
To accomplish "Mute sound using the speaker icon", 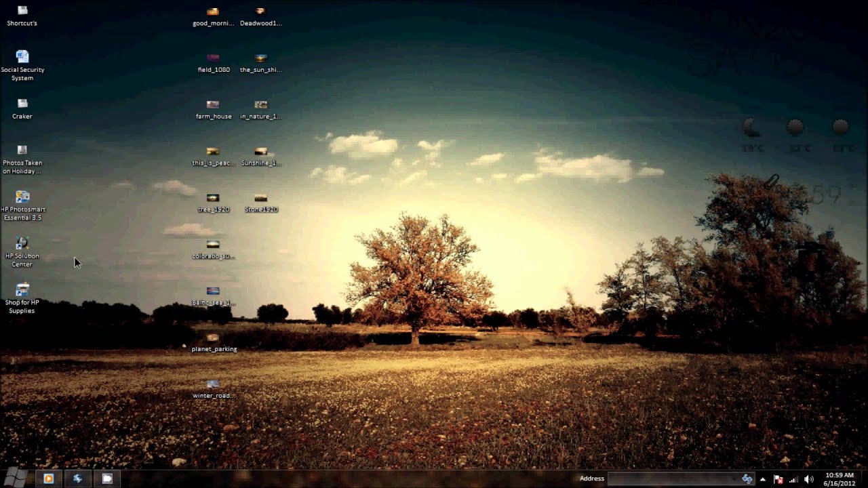I will click(810, 479).
